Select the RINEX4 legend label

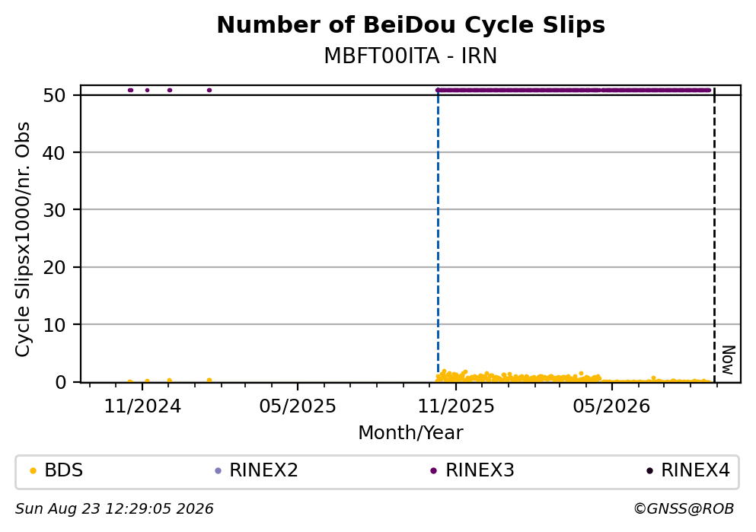695,470
